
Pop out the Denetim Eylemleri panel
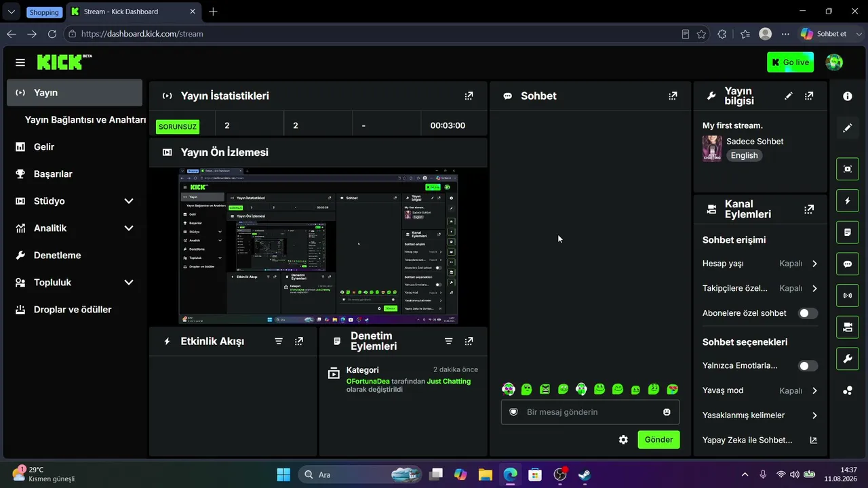coord(469,342)
